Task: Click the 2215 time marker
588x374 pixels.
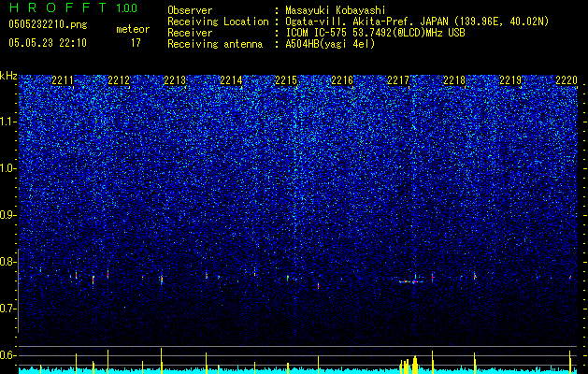Action: coord(286,80)
